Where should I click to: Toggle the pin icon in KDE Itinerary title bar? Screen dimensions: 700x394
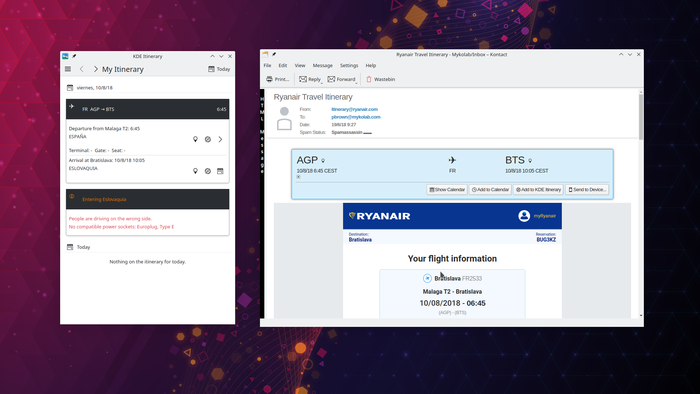(74, 56)
